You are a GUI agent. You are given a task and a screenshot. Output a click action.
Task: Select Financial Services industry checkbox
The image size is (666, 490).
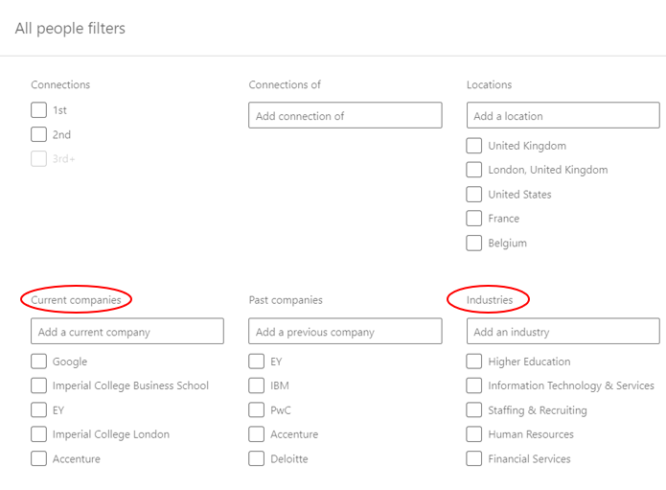[474, 459]
